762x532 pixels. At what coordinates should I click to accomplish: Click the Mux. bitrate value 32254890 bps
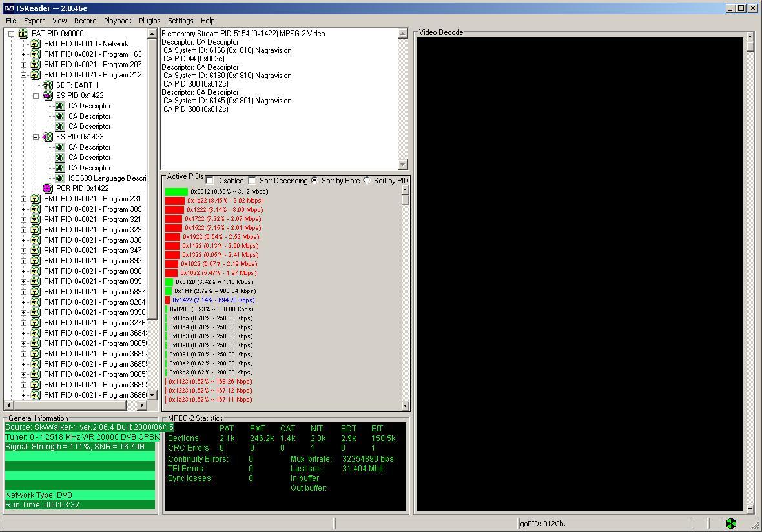(368, 458)
